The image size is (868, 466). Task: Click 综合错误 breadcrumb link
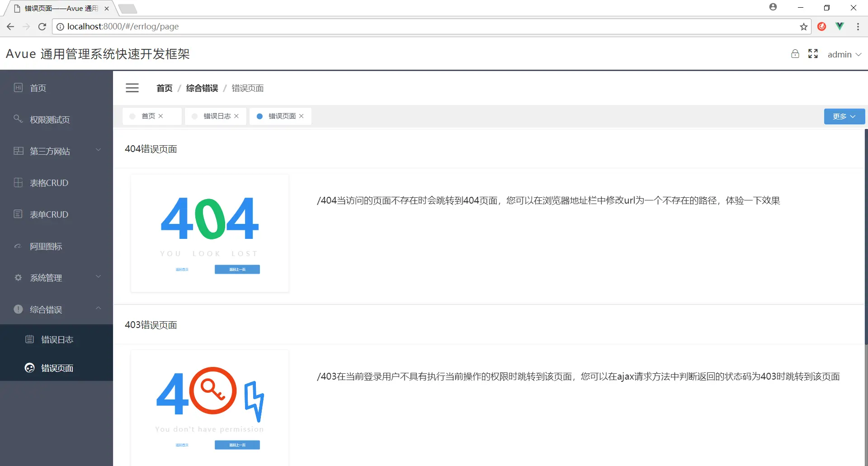tap(202, 88)
